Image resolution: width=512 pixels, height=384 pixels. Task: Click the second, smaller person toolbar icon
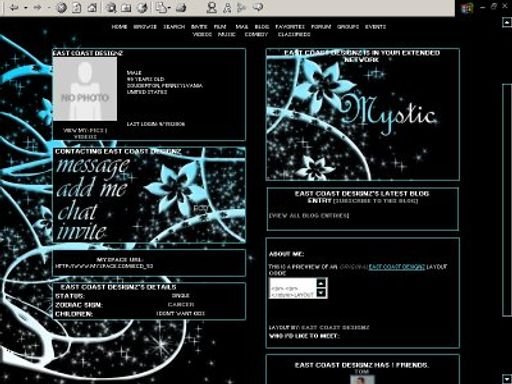pyautogui.click(x=227, y=8)
